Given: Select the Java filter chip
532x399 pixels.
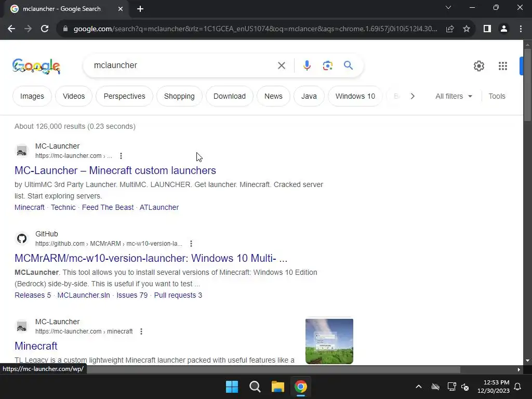Looking at the screenshot, I should pos(309,96).
